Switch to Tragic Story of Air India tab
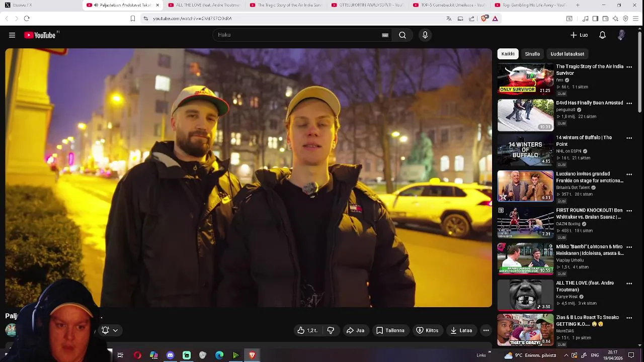Image resolution: width=644 pixels, height=362 pixels. coord(286,5)
